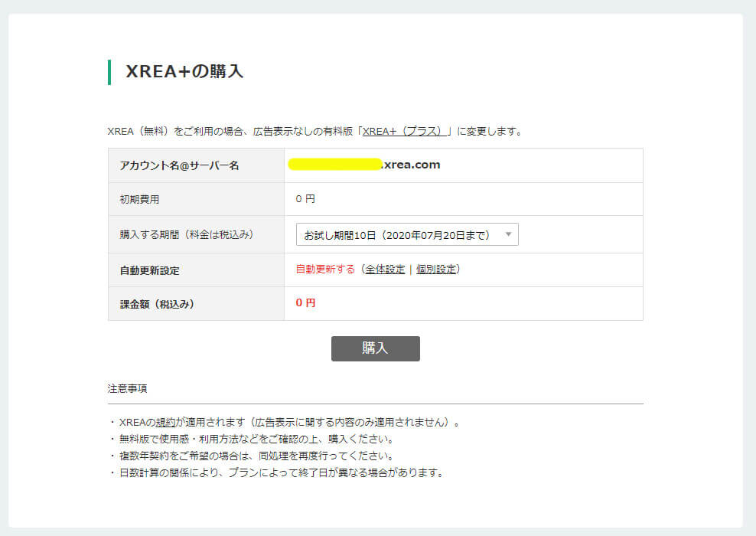756x536 pixels.
Task: Click the 自動更新する red text
Action: coord(325,270)
